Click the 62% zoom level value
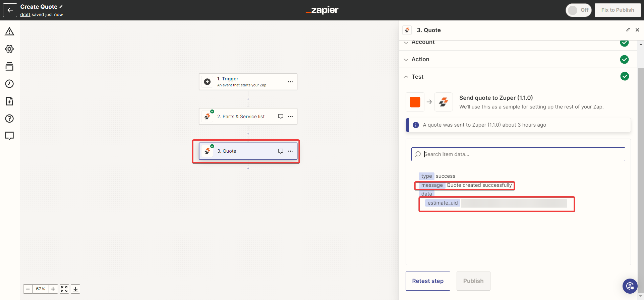 (41, 289)
